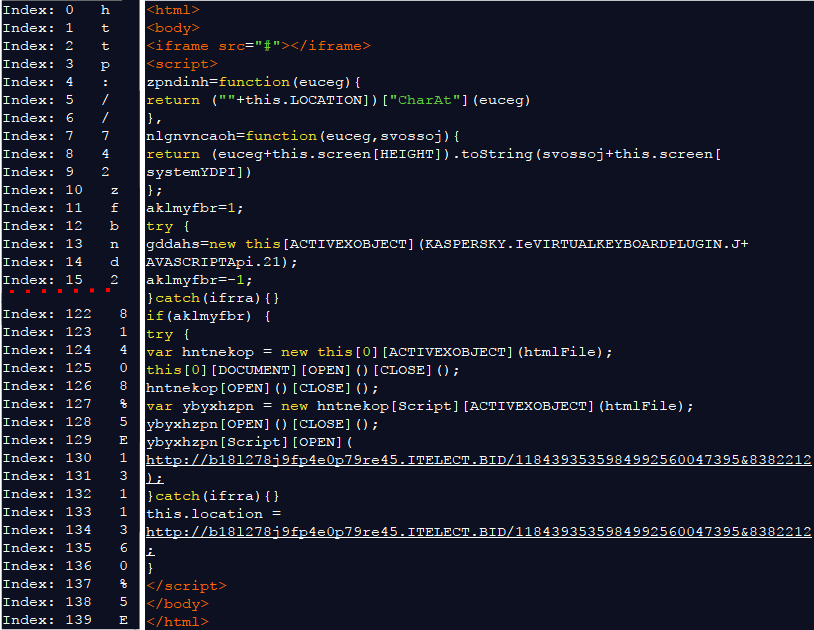
Task: Click the ybyxhzpn[Script][OPEN]( line
Action: pos(249,442)
